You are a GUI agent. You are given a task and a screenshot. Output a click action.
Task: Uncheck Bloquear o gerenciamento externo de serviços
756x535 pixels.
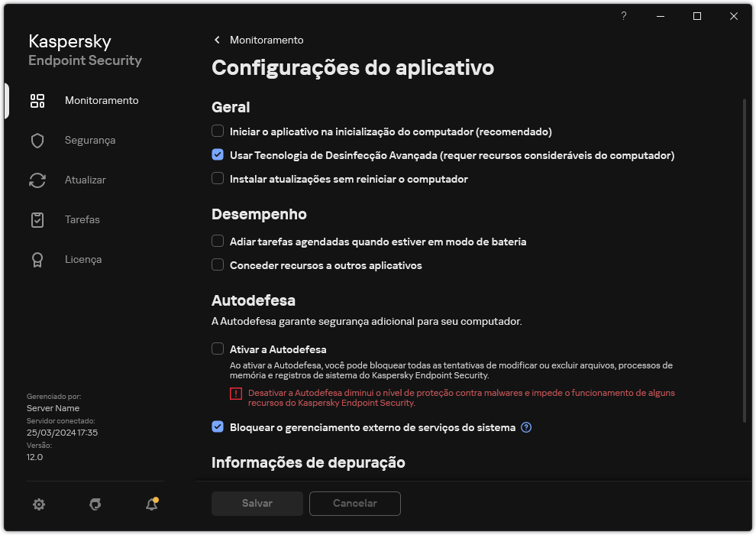tap(217, 427)
